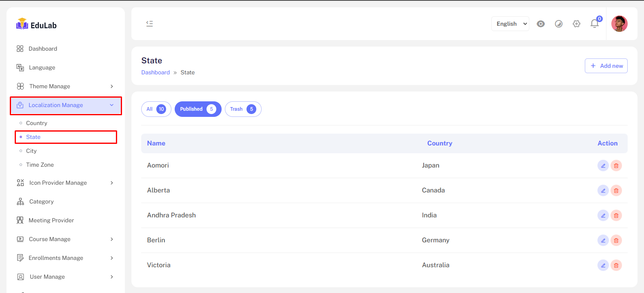Open the settings gear icon
Screen dimensions: 644x293
pyautogui.click(x=576, y=24)
